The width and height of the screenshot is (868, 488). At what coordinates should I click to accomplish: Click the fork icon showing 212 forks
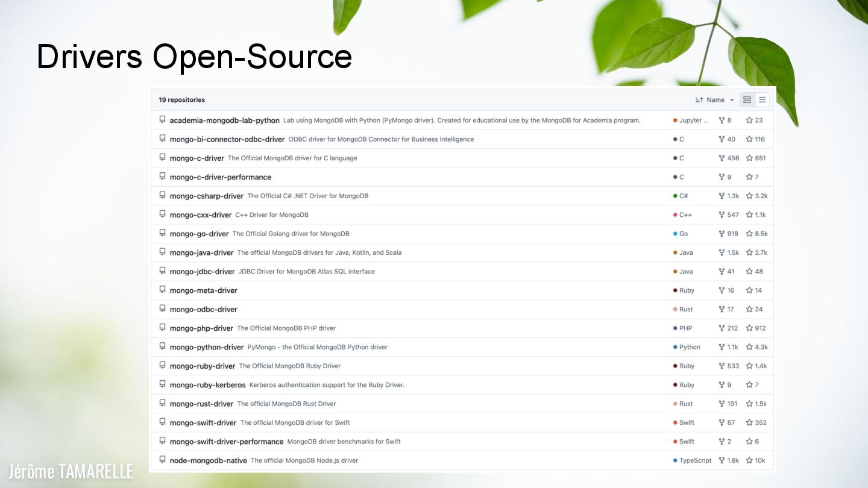click(722, 328)
